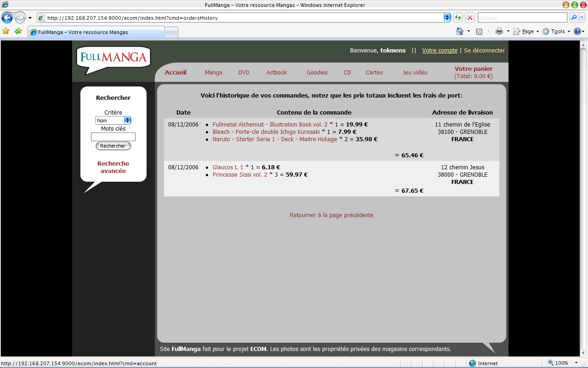Open the CD category
Image resolution: width=588 pixels, height=368 pixels.
[x=347, y=72]
